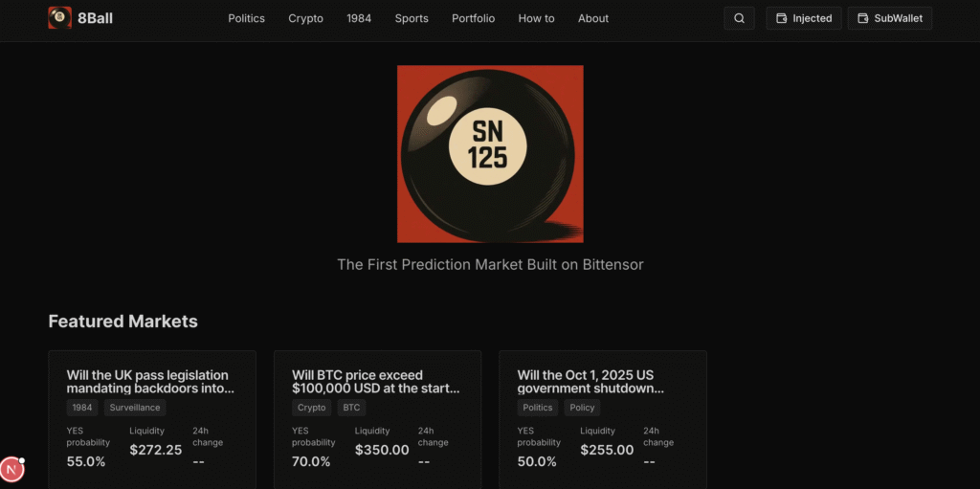The height and width of the screenshot is (489, 980).
Task: Click the 8Ball brand name text
Action: (x=95, y=18)
